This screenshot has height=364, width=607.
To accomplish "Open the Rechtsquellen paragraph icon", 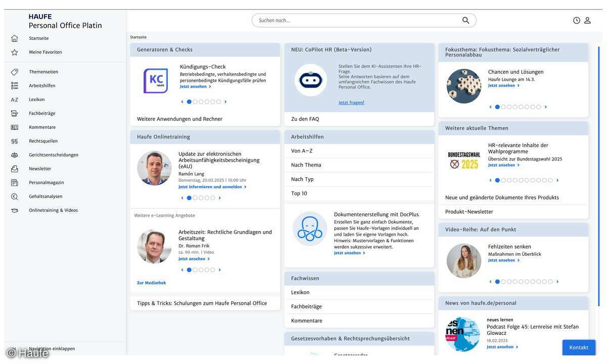I will [x=15, y=141].
